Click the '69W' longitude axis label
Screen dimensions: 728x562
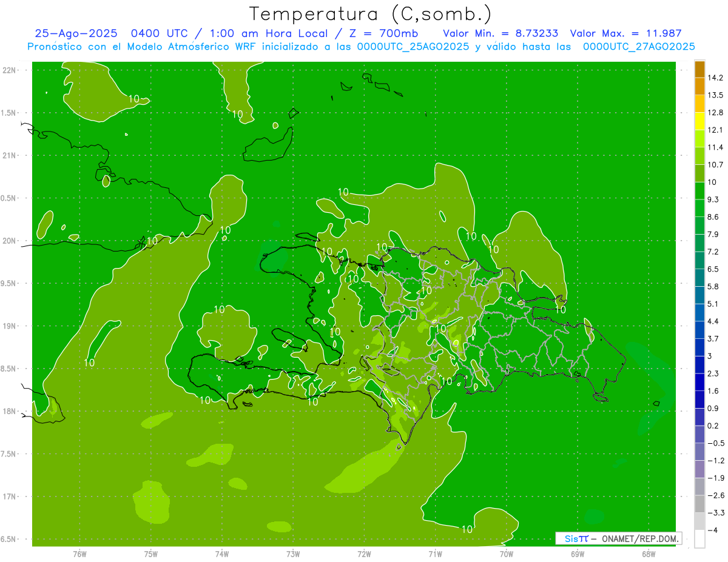[x=578, y=554]
